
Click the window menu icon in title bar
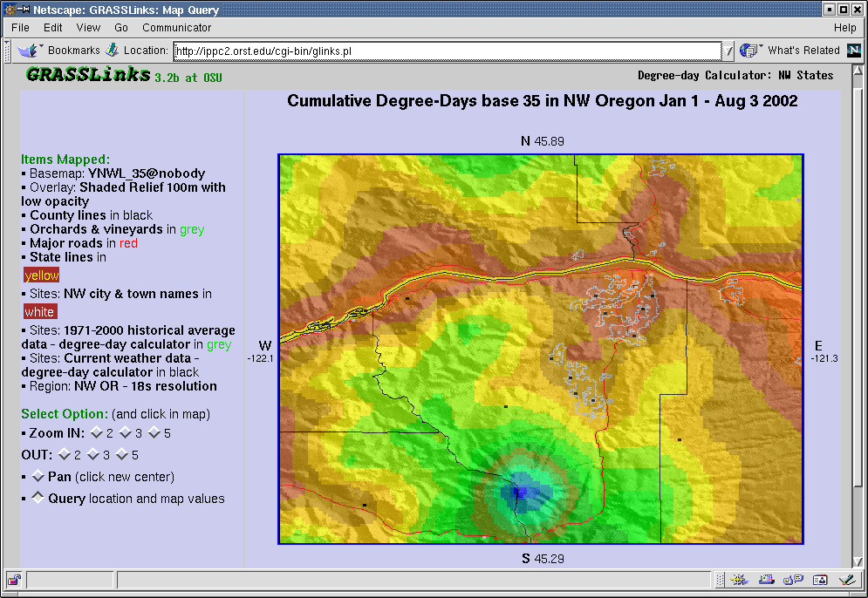pos(10,10)
